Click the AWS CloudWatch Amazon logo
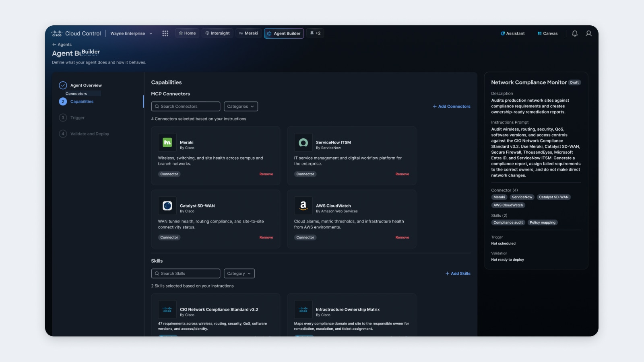The height and width of the screenshot is (362, 644). (x=303, y=206)
